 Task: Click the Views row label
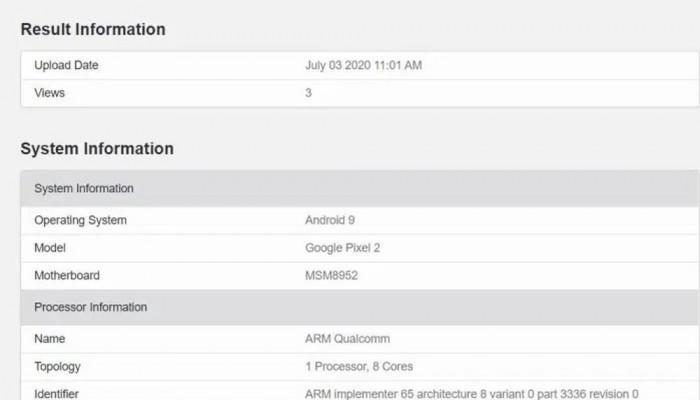click(50, 93)
